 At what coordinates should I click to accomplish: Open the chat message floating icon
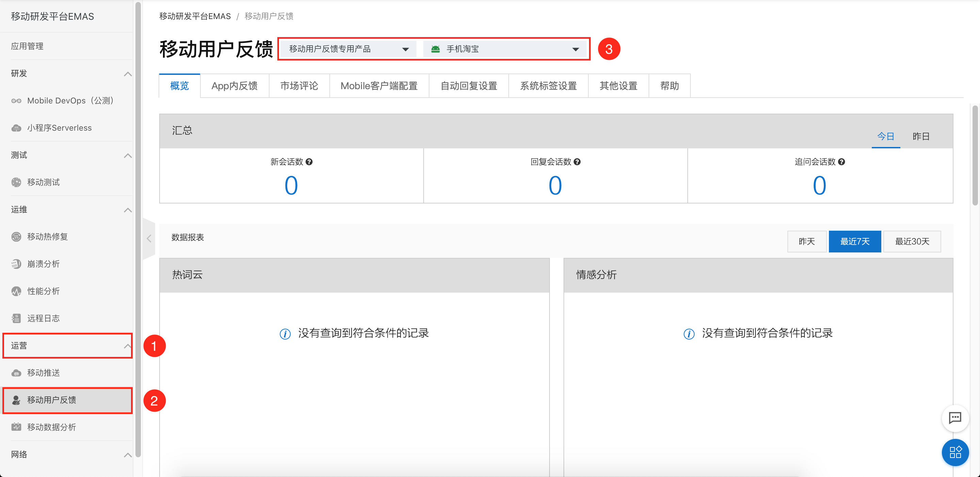pyautogui.click(x=955, y=418)
